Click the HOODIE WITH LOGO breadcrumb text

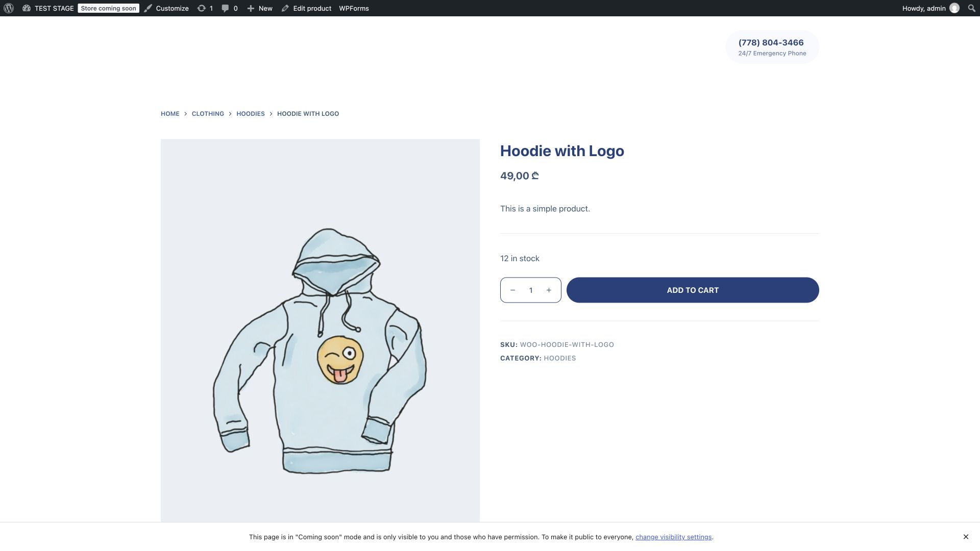point(308,114)
